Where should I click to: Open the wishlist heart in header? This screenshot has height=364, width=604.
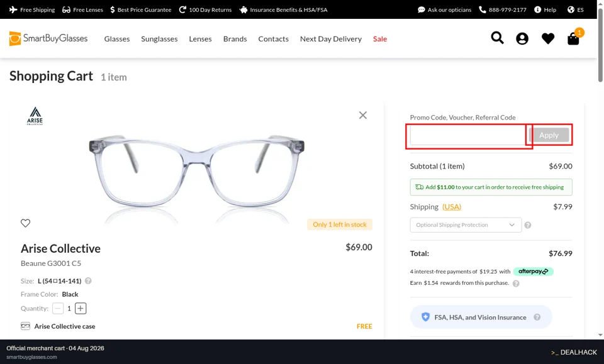point(548,38)
